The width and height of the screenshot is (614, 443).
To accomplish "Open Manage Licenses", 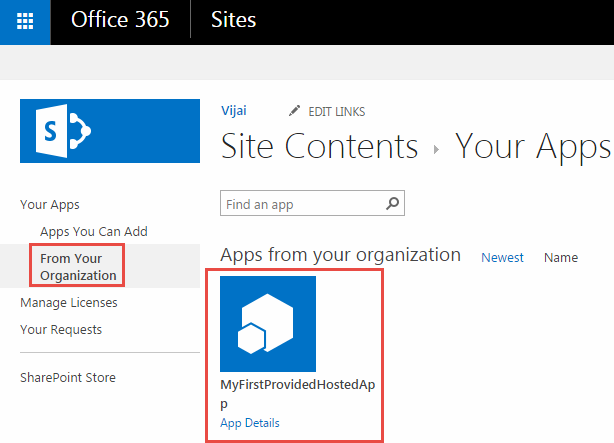I will pyautogui.click(x=68, y=302).
